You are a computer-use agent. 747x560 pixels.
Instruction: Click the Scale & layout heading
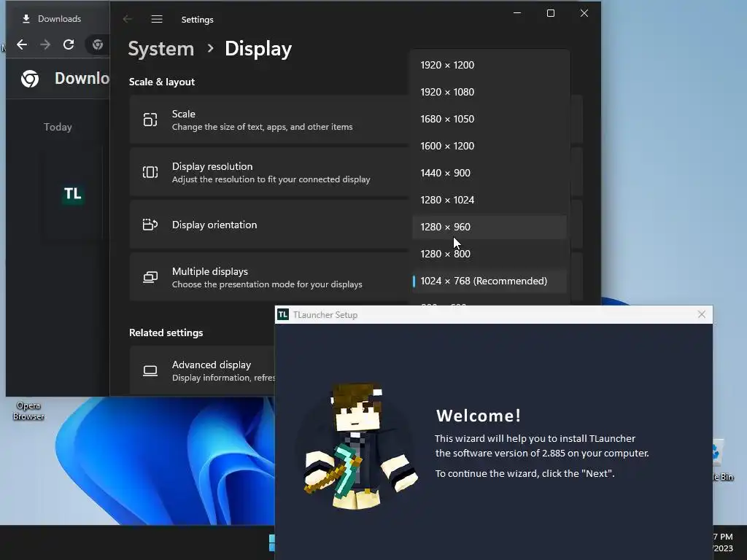[x=162, y=82]
